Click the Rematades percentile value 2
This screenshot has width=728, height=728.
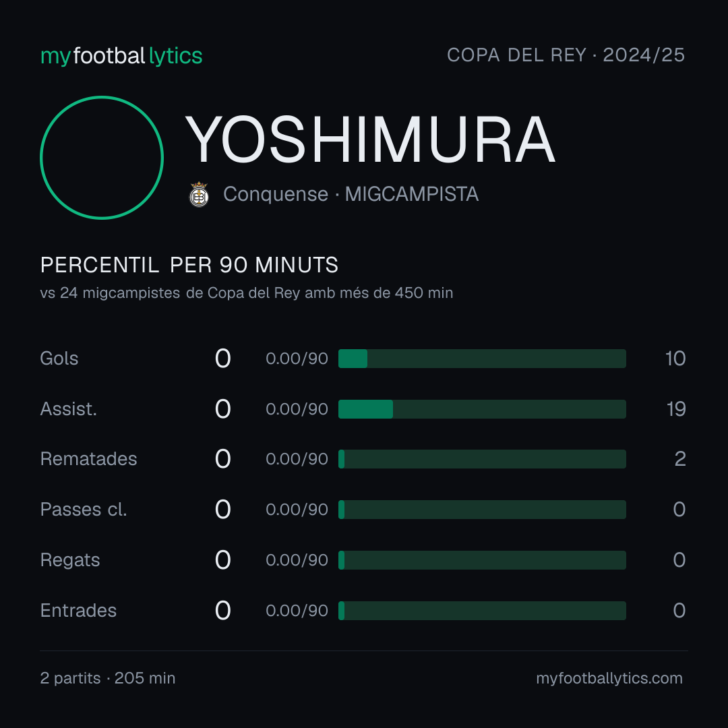[680, 459]
